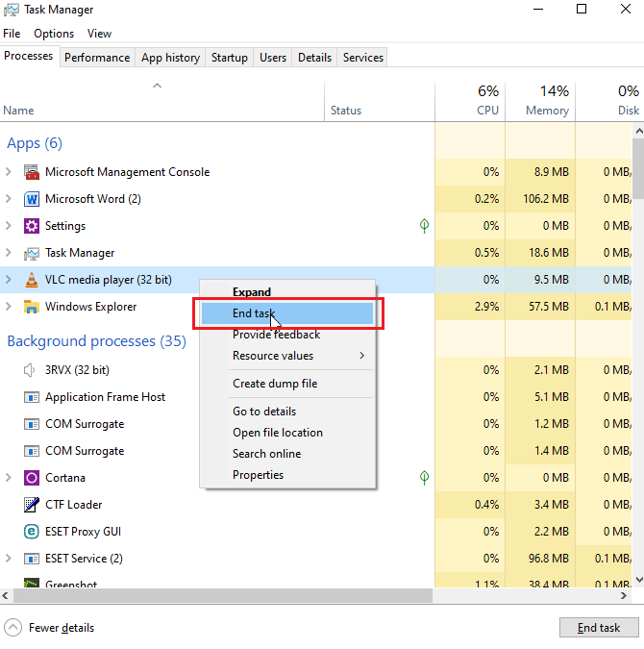This screenshot has height=649, width=644.
Task: Select Provide feedback in context menu
Action: [x=287, y=335]
